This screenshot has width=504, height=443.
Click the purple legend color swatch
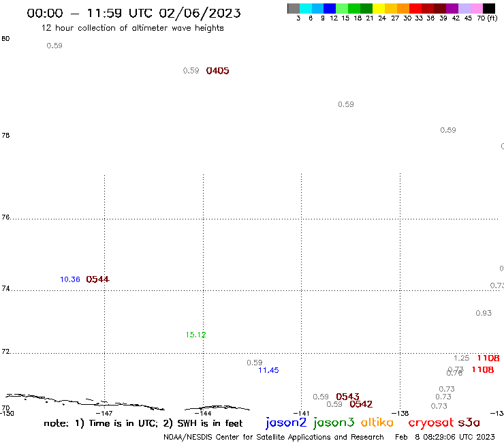[452, 8]
